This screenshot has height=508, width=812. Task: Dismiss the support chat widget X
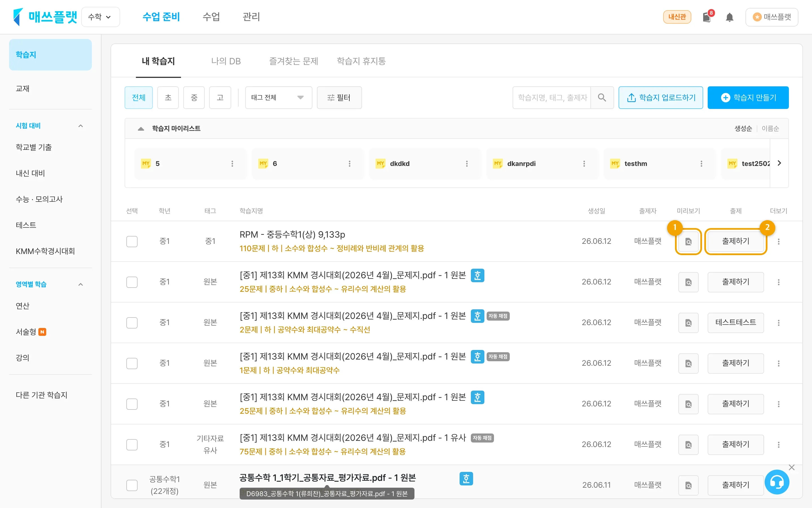click(791, 467)
